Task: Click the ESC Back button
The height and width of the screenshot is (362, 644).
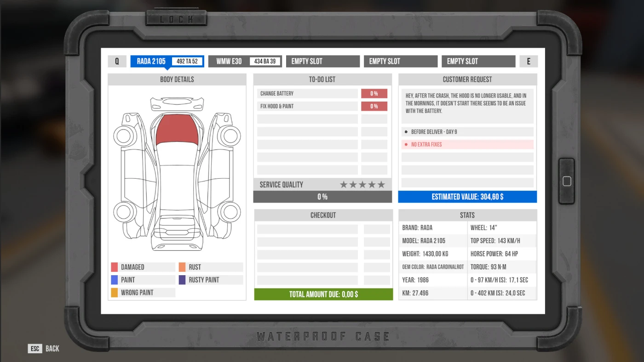Action: click(44, 349)
